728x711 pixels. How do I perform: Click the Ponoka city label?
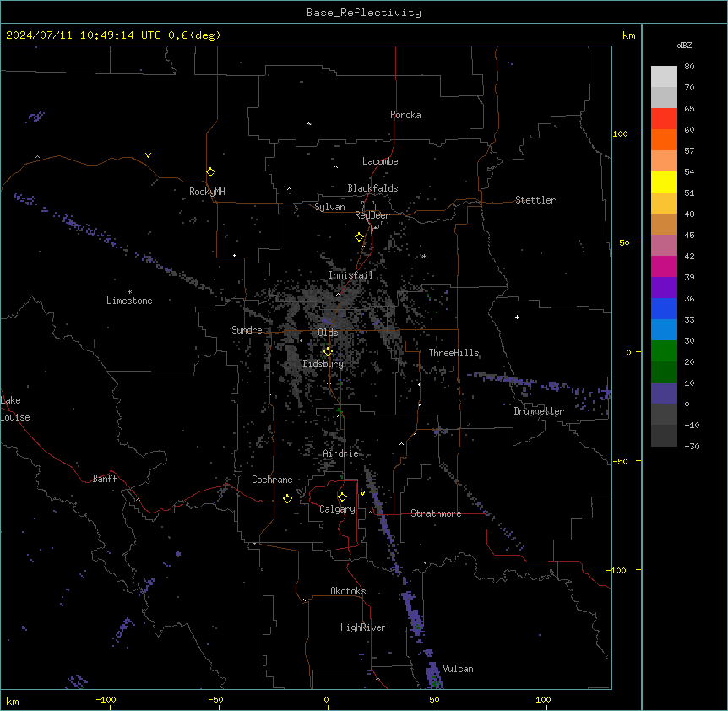pos(405,115)
